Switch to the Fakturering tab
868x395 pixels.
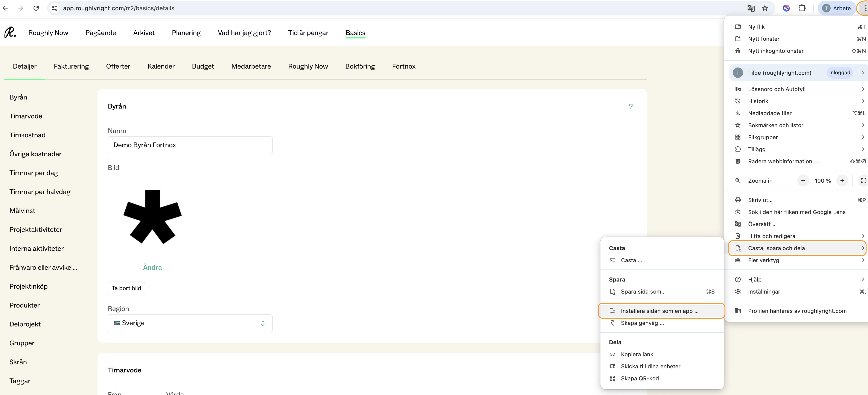coord(72,66)
